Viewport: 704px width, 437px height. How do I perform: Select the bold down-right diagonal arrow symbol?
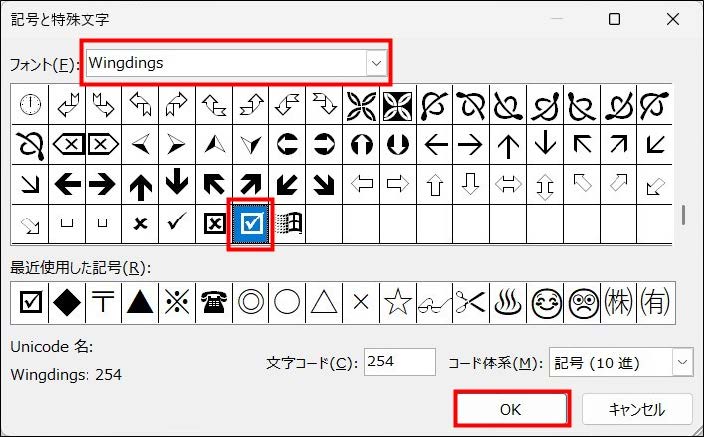pos(325,184)
